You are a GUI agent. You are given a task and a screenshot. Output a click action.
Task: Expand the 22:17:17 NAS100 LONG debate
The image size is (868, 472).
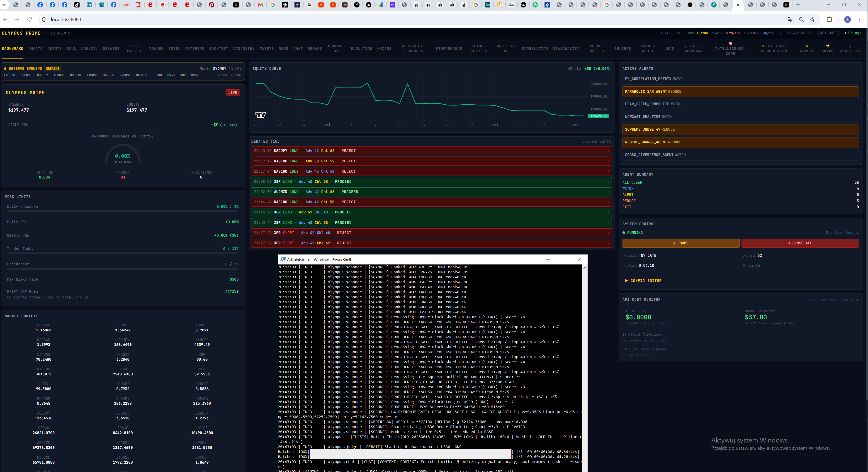pos(432,161)
